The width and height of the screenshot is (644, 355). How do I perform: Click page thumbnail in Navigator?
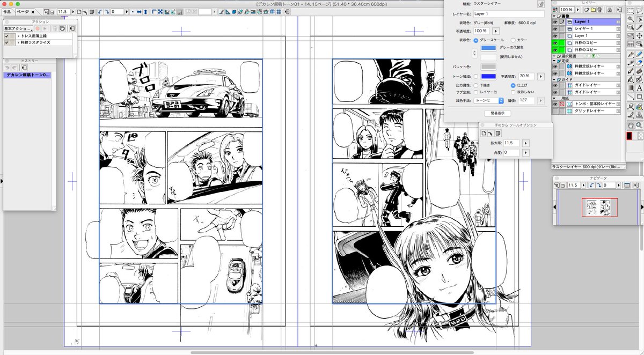pos(599,207)
